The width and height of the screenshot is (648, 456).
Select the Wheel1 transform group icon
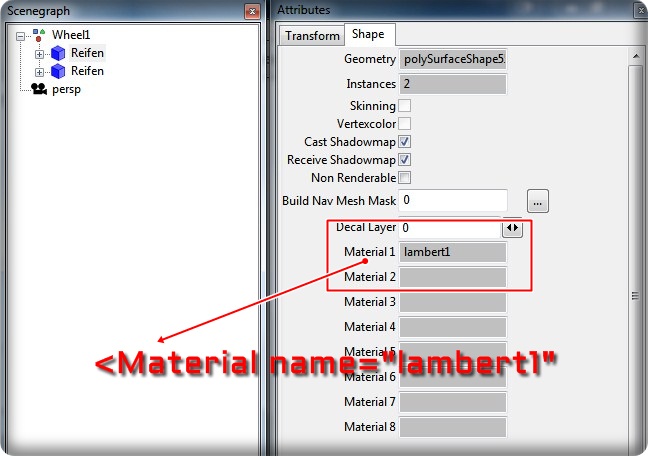click(39, 34)
